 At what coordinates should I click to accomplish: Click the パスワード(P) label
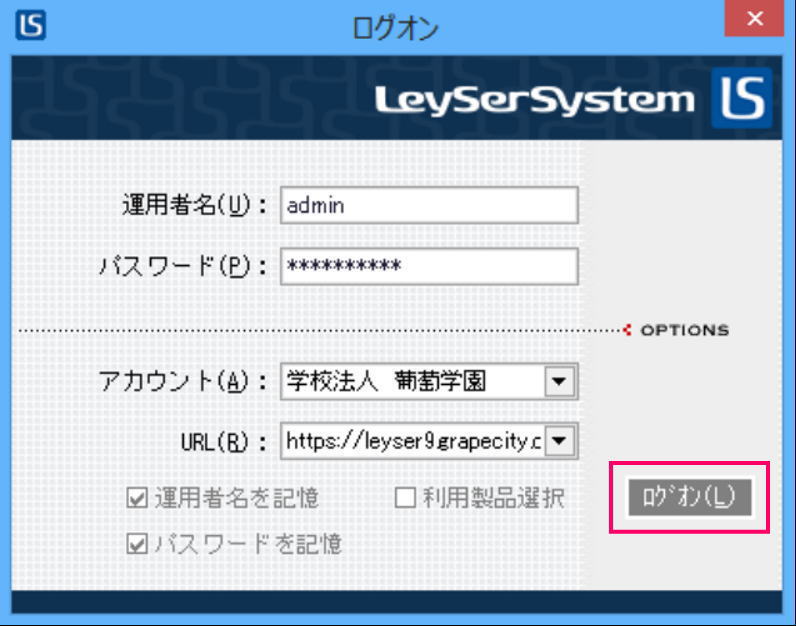pyautogui.click(x=183, y=267)
